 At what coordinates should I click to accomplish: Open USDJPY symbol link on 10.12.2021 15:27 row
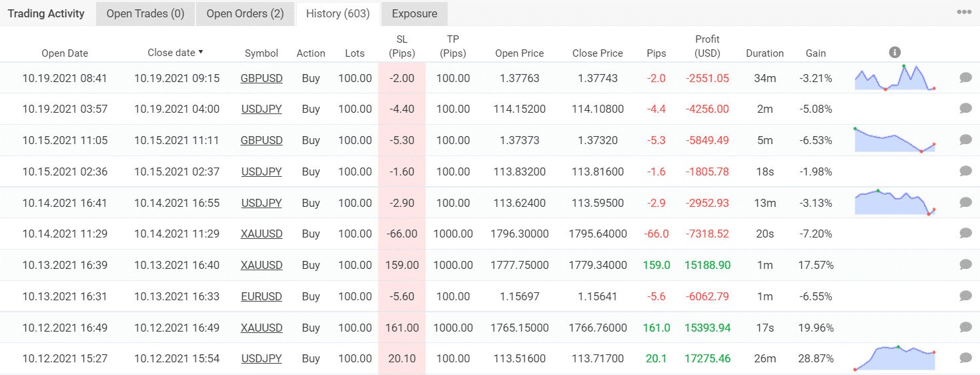pos(262,358)
